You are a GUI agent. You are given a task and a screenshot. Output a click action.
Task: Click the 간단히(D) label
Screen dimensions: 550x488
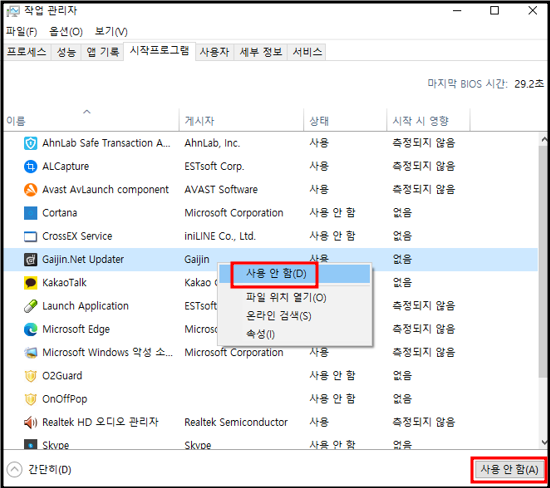[x=50, y=470]
